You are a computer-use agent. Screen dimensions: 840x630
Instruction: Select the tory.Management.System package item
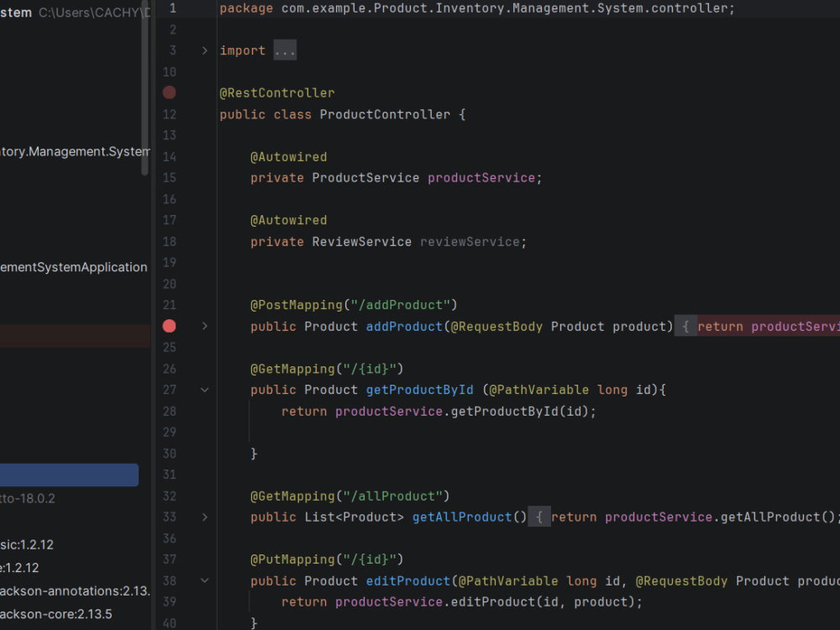pyautogui.click(x=75, y=151)
